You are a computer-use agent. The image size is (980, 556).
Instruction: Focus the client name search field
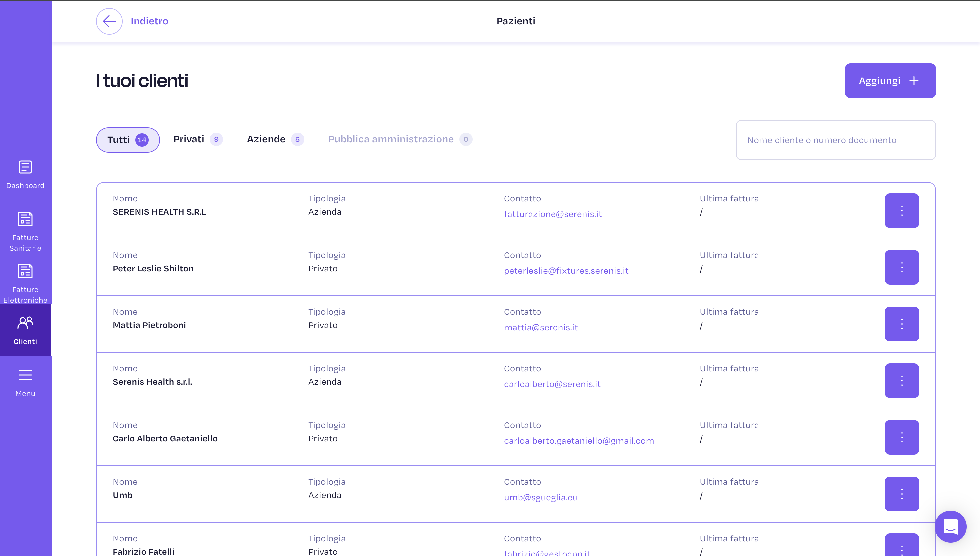click(x=835, y=140)
